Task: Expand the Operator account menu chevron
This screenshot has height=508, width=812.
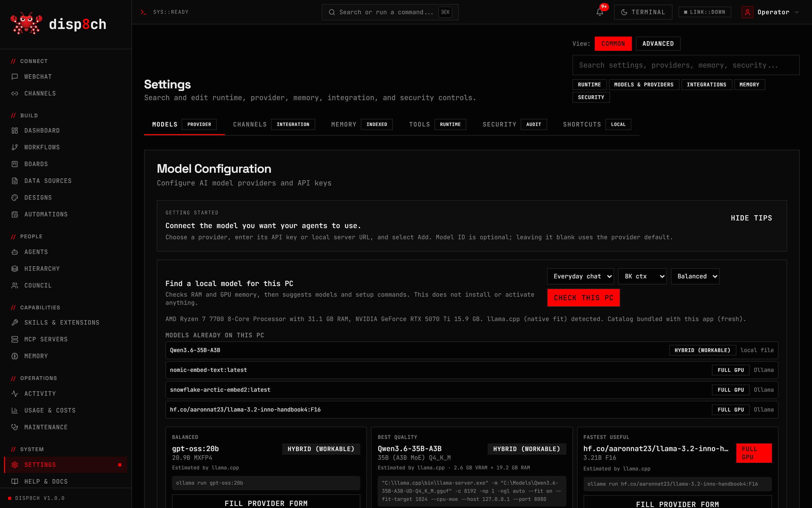Action: [x=797, y=12]
